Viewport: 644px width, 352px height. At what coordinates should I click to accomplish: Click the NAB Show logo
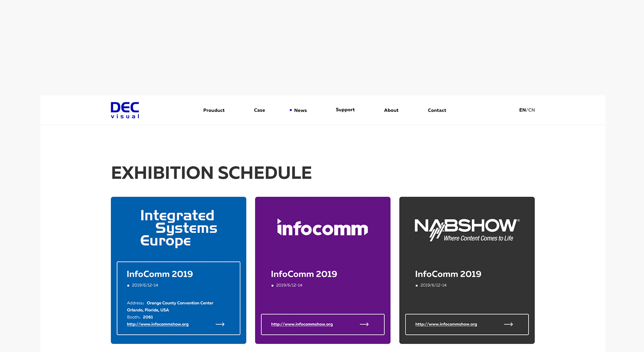467,229
